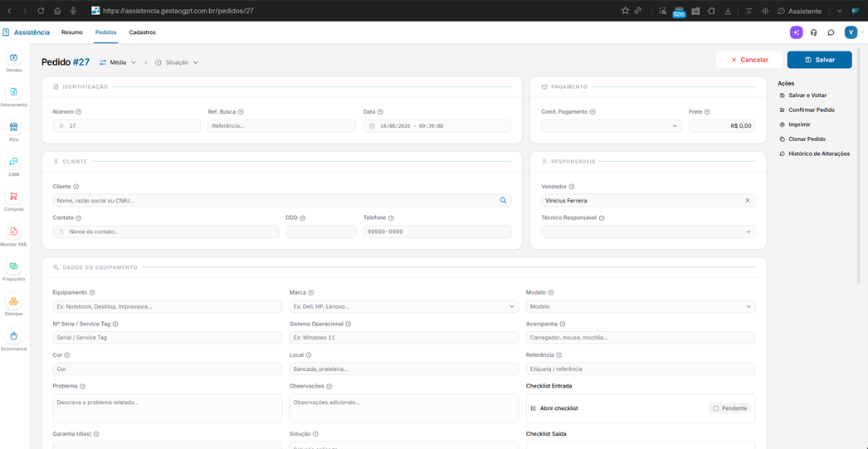Open the Média priority dropdown

117,62
